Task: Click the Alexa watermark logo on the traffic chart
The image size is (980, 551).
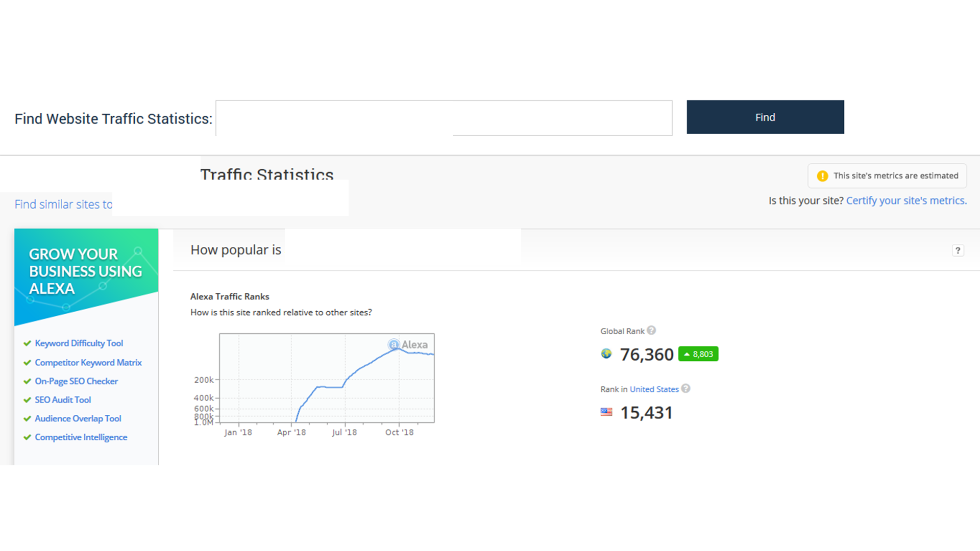Action: pyautogui.click(x=408, y=344)
